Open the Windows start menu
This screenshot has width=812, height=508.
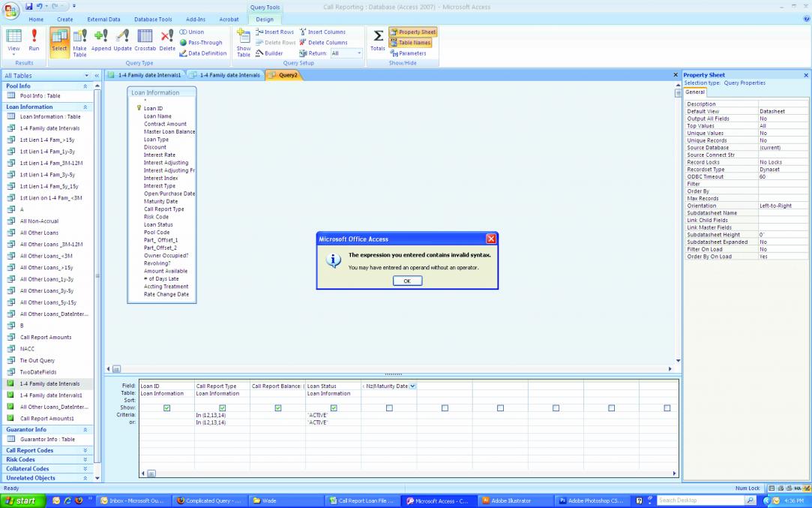click(x=21, y=500)
